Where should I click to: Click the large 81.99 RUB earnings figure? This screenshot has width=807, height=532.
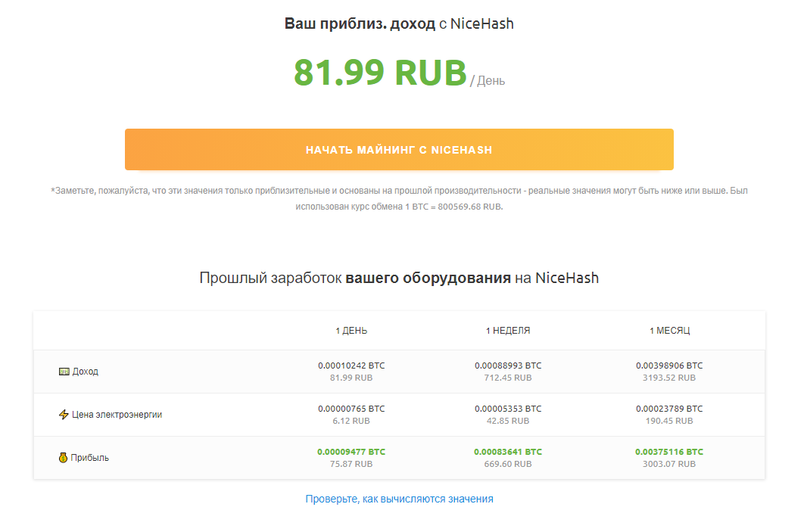click(381, 74)
